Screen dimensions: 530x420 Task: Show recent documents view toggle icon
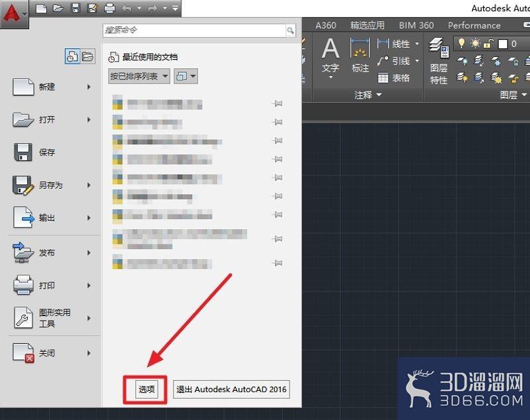[72, 56]
